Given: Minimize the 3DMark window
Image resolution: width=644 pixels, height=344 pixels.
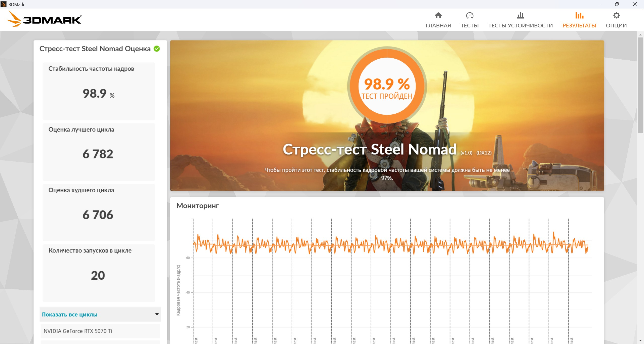Looking at the screenshot, I should (x=600, y=4).
